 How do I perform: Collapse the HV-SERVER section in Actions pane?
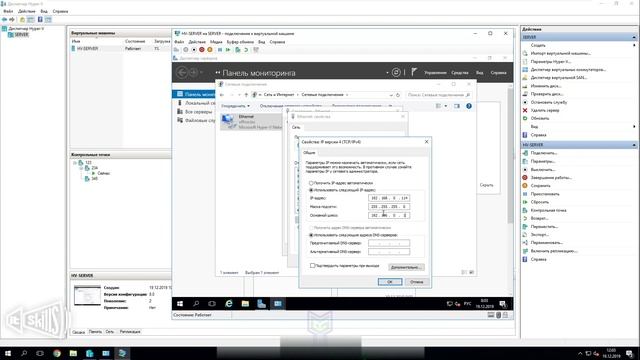click(x=634, y=145)
